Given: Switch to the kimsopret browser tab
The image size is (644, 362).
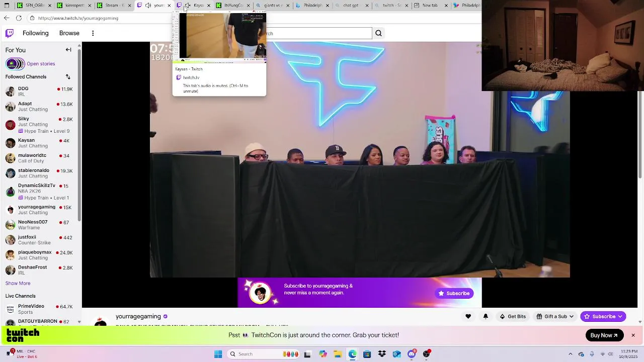Looking at the screenshot, I should (74, 5).
